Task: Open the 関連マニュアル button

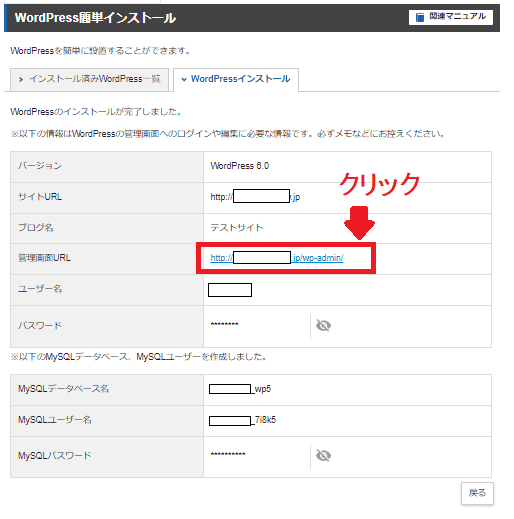Action: click(451, 17)
